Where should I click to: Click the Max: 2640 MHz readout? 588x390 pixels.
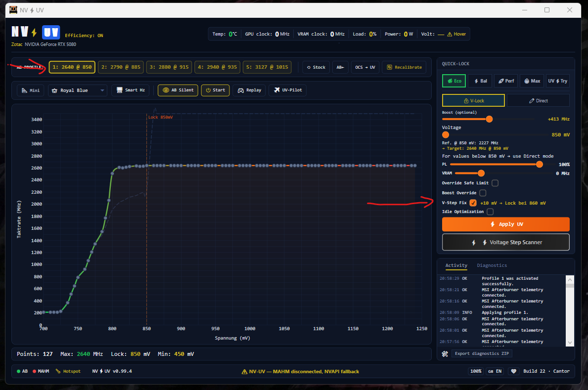82,354
